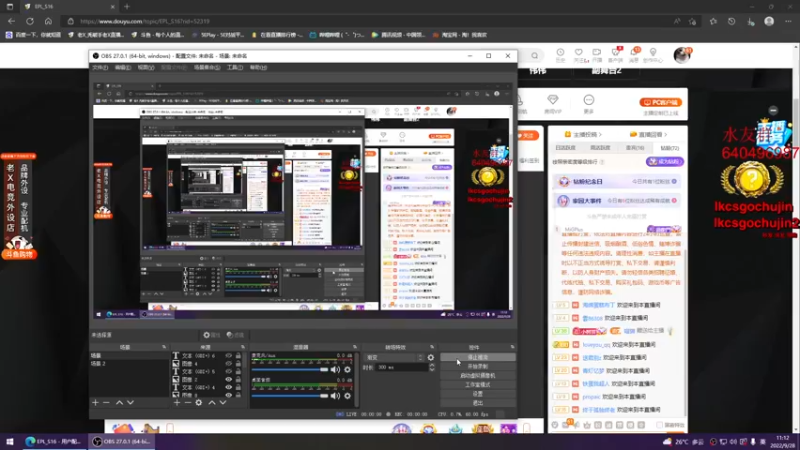Mute the 麦克风/Aux speaker icon
Screen dimensions: 800x450
click(x=335, y=369)
